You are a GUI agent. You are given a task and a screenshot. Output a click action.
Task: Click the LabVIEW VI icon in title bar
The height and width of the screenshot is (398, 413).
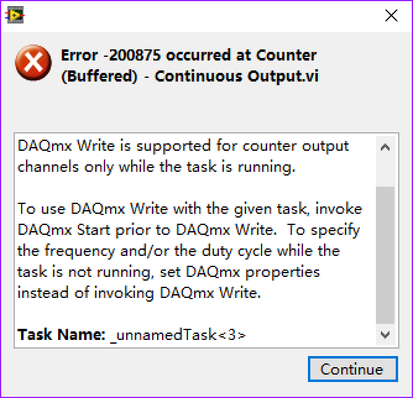click(15, 15)
